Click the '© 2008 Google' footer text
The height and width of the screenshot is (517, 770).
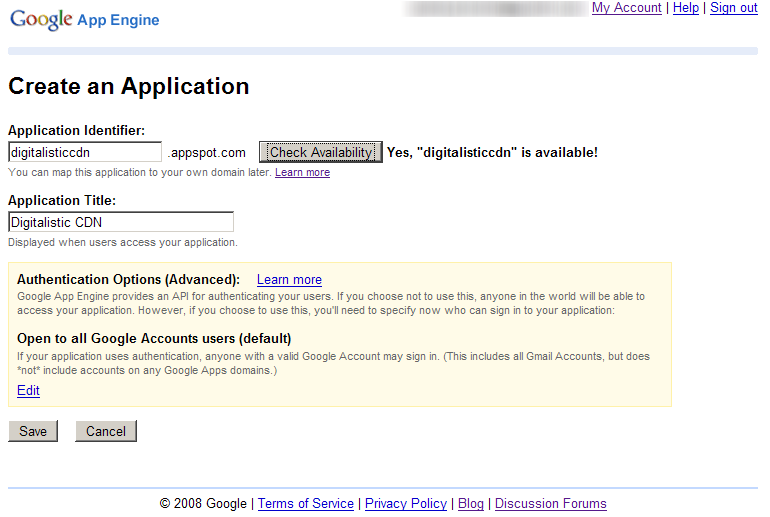tap(203, 504)
